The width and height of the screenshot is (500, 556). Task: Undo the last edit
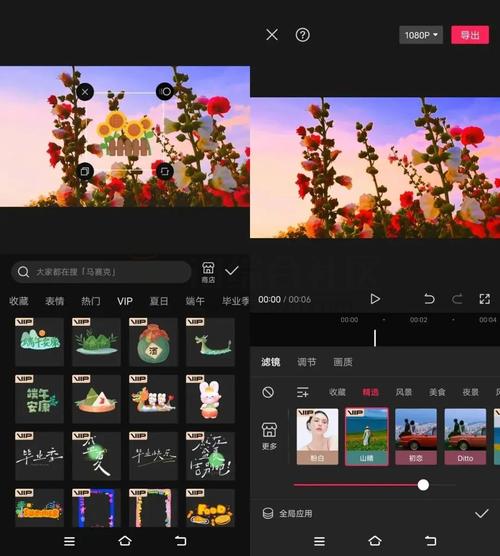pyautogui.click(x=429, y=299)
